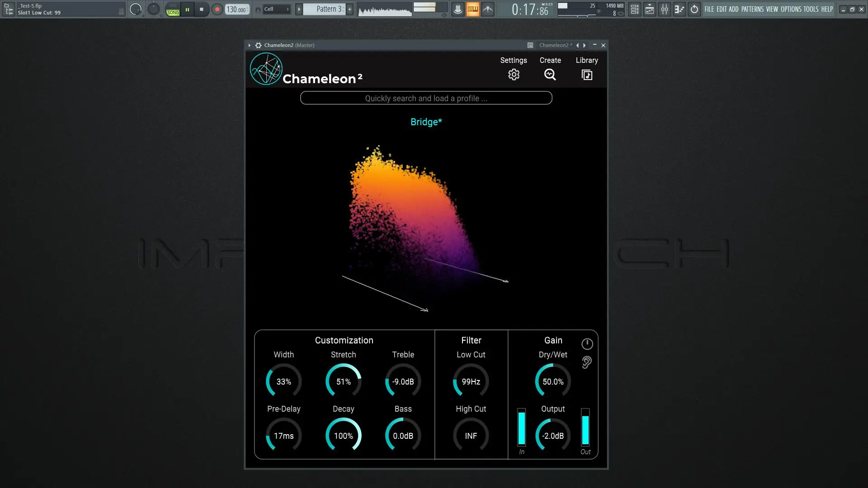Toggle the record button
Image resolution: width=868 pixels, height=488 pixels.
[x=217, y=9]
